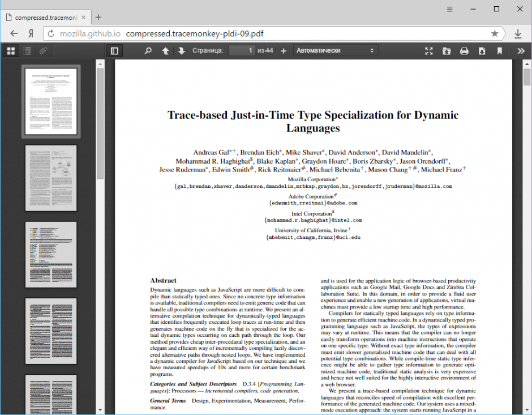Click the document vertical scrollbar thumb
Viewport: 532px width, 415px height.
coord(526,76)
